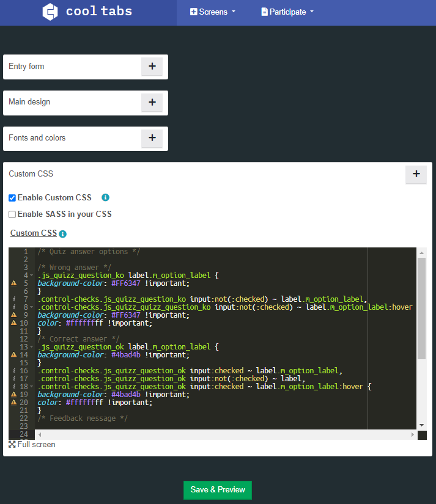The height and width of the screenshot is (504, 436).
Task: Click info marker on line 7
Action: click(x=14, y=299)
